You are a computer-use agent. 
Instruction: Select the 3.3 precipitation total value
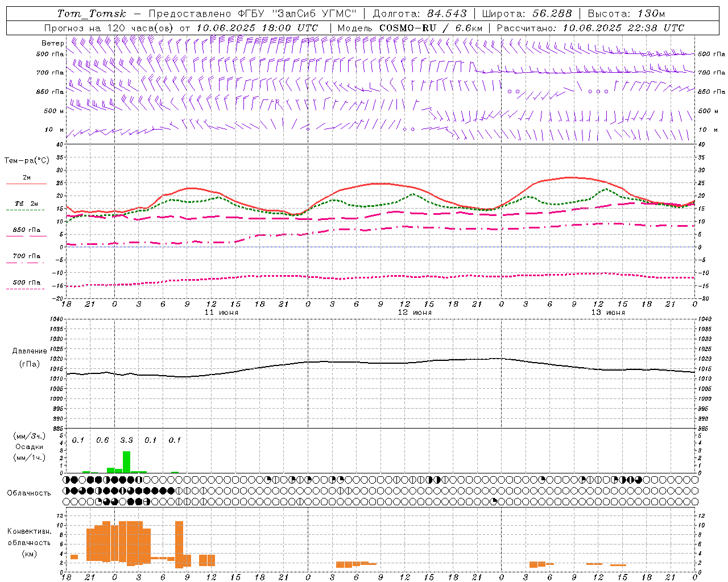(x=126, y=440)
